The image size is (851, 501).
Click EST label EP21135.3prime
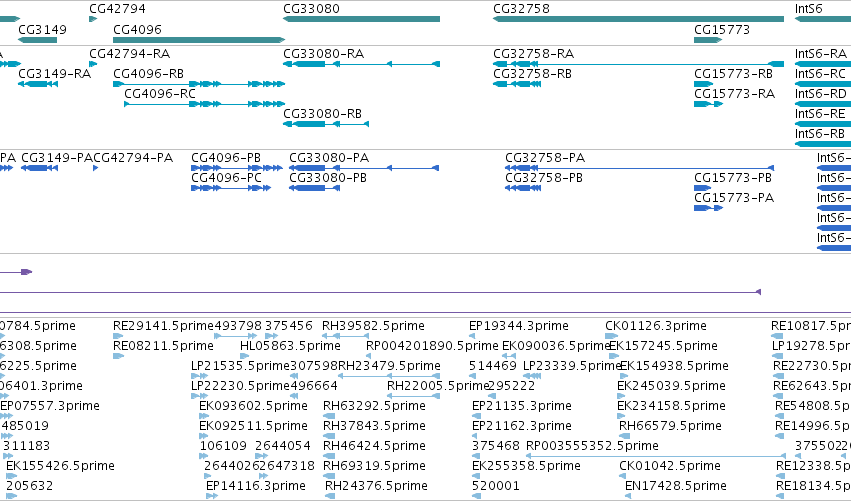coord(522,407)
